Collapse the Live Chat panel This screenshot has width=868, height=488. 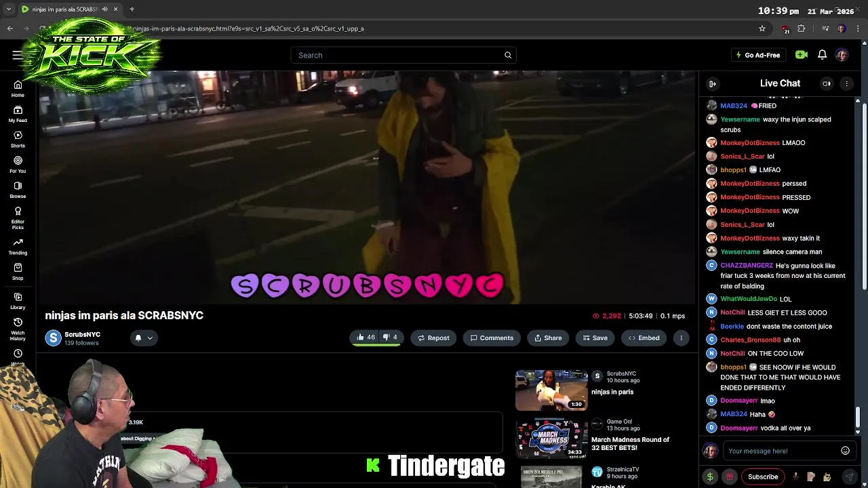point(713,83)
